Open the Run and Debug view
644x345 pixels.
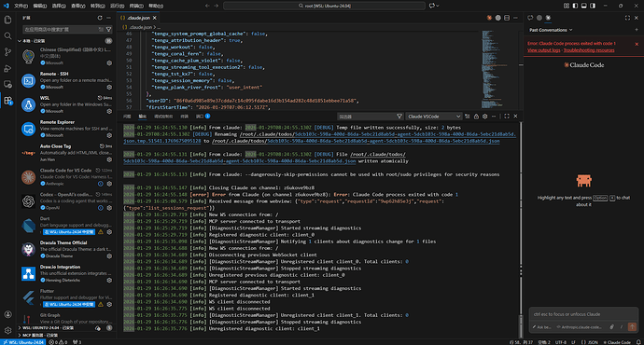tap(7, 68)
